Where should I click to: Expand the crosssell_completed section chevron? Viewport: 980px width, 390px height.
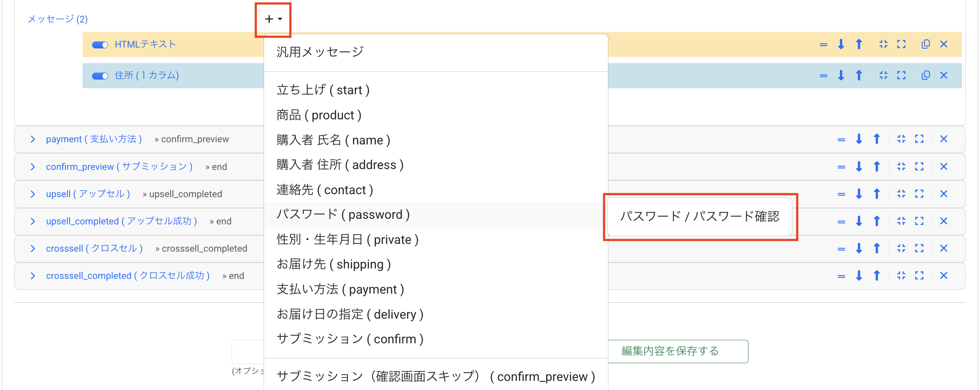[33, 276]
